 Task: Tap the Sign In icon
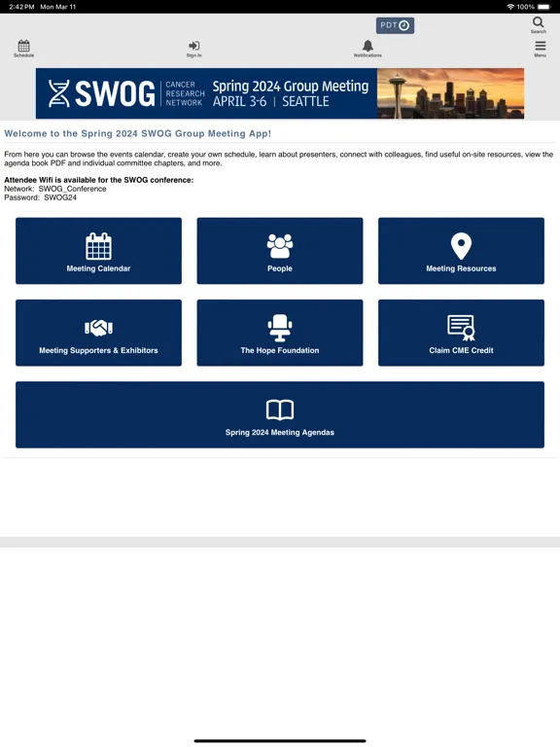point(193,49)
